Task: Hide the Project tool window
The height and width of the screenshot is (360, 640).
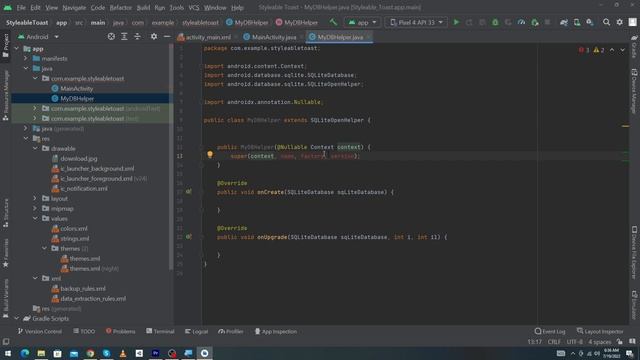Action: [167, 37]
